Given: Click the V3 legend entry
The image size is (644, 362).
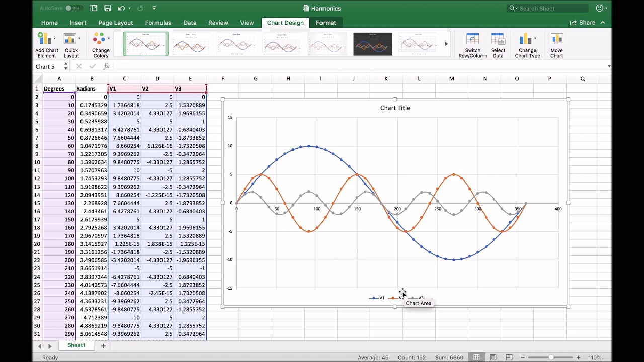Looking at the screenshot, I should click(x=417, y=298).
